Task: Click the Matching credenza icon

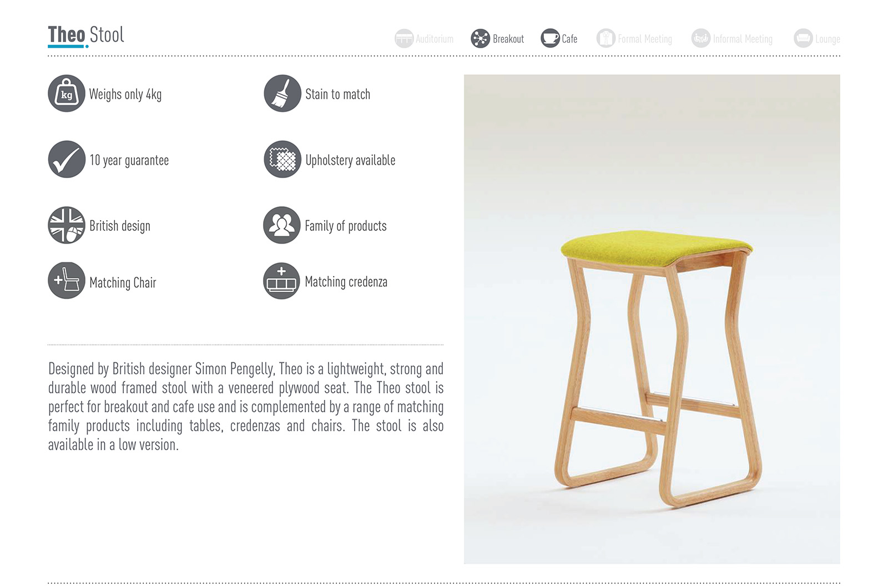Action: click(x=282, y=281)
